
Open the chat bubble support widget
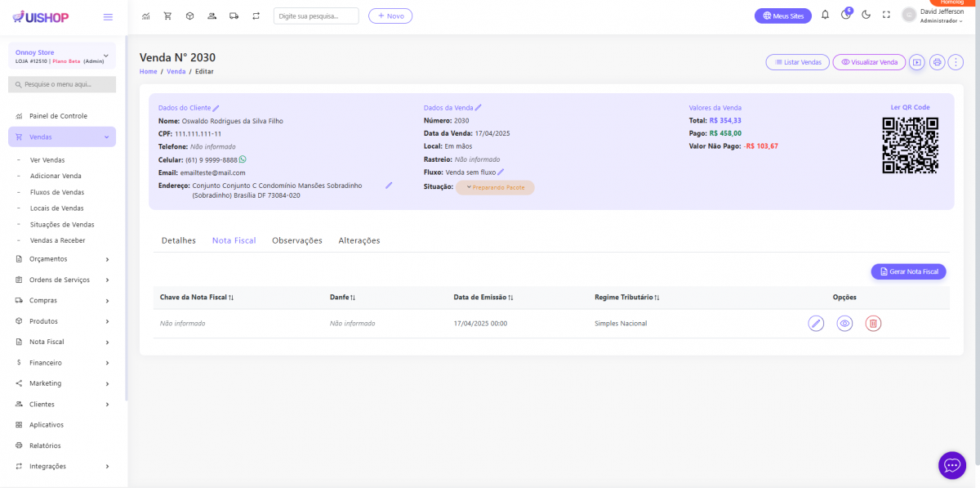click(951, 465)
